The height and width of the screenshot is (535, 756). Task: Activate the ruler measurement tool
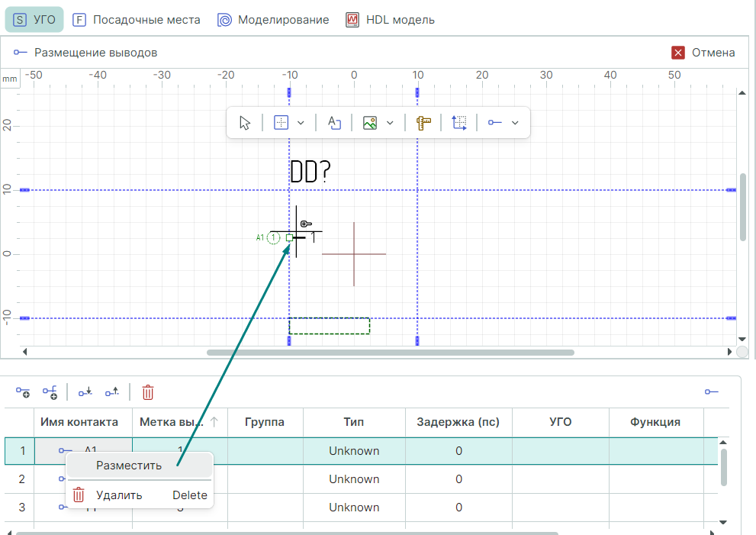(x=424, y=123)
